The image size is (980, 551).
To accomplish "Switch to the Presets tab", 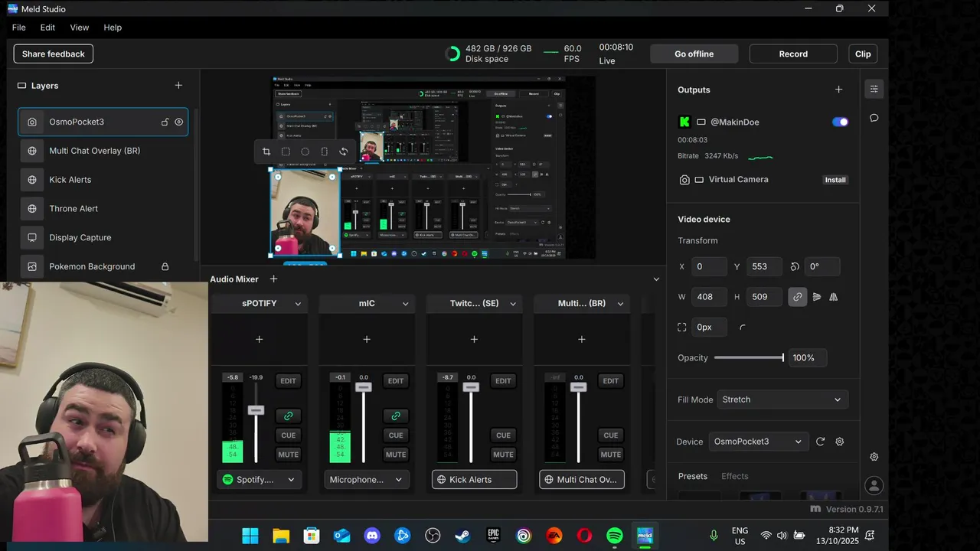I will coord(693,476).
